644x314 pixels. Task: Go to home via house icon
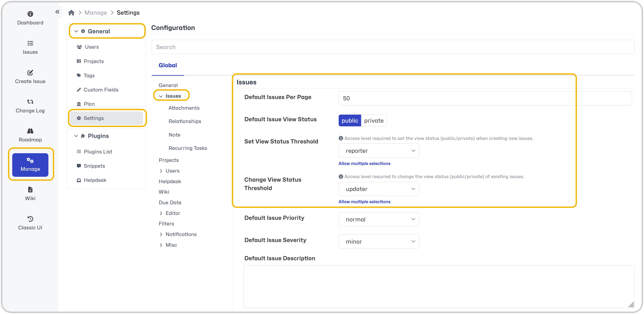coord(71,12)
